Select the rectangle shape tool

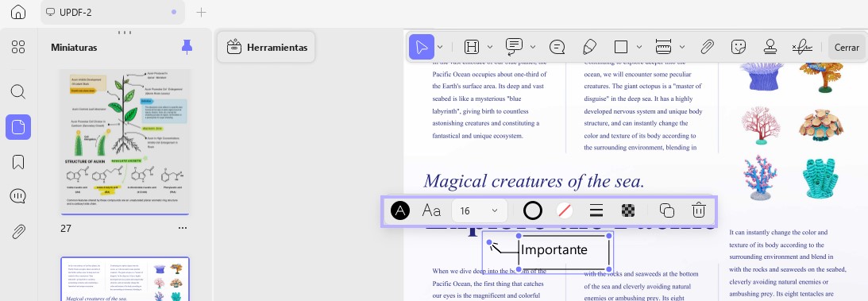click(621, 47)
